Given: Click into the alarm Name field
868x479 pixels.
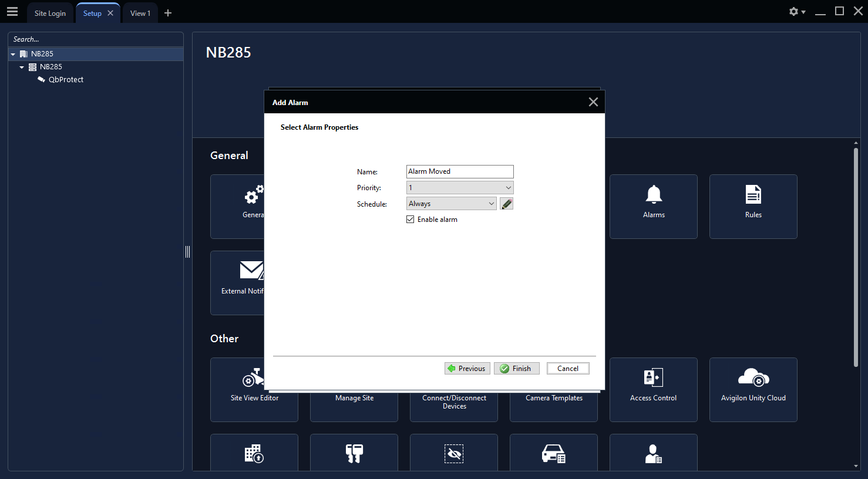Looking at the screenshot, I should tap(460, 171).
